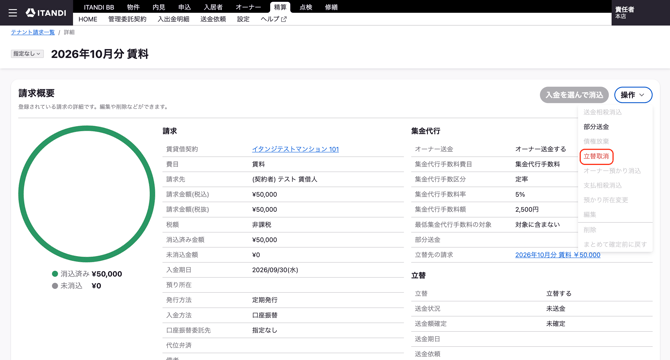
Task: Open 管理委託契約 submenu item
Action: coord(127,19)
